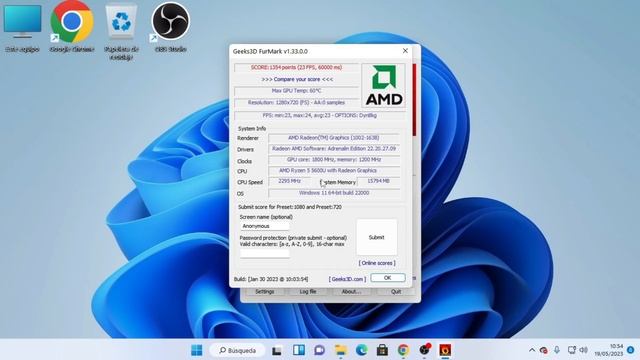Image resolution: width=640 pixels, height=360 pixels.
Task: Click the Renderer AMD Radeon Graphics value
Action: (x=333, y=138)
